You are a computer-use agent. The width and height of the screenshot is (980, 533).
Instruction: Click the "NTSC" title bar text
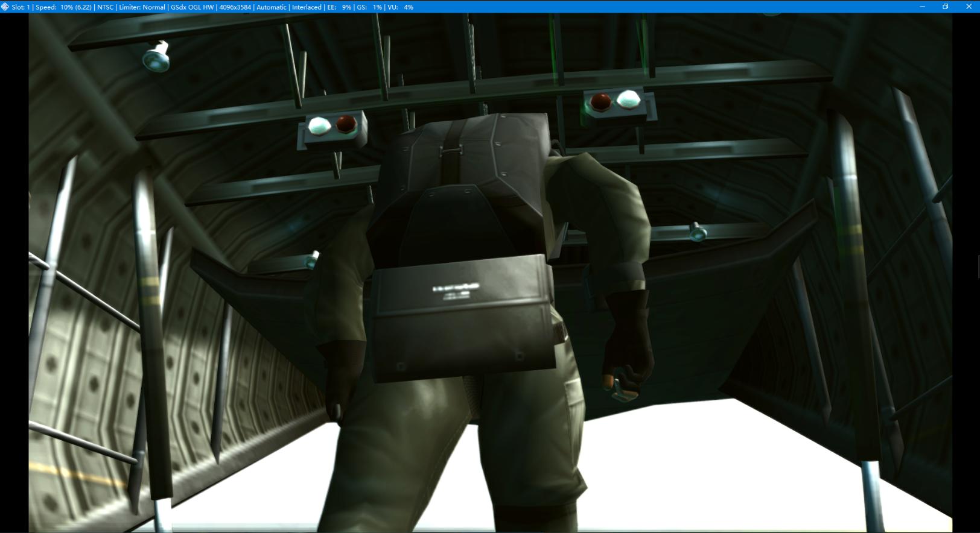[105, 7]
